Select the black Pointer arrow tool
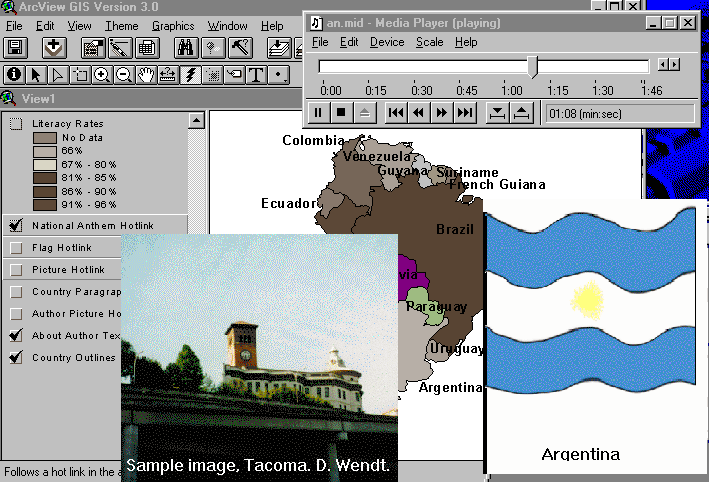 pos(36,75)
